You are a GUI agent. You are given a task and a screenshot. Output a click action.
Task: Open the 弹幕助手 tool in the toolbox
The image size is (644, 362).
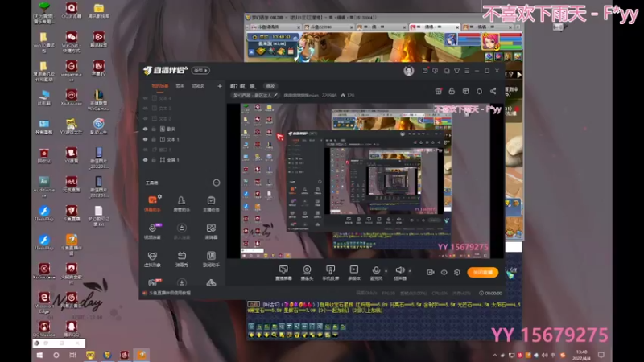152,204
